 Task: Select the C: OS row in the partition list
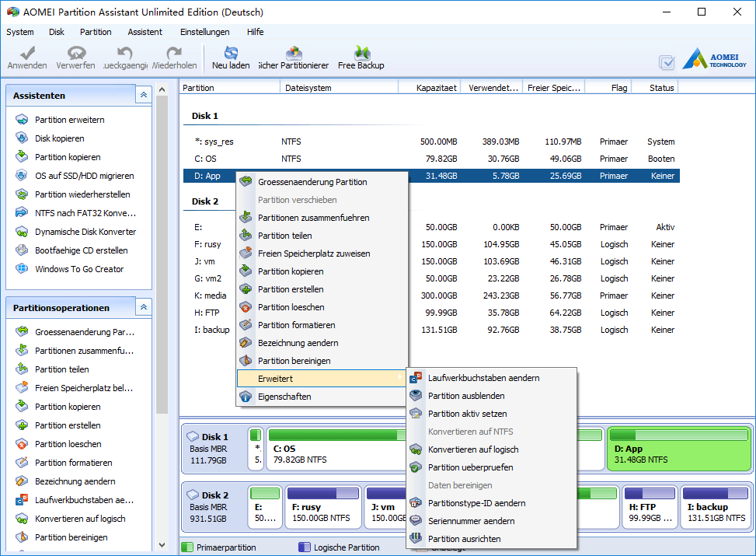coord(431,159)
